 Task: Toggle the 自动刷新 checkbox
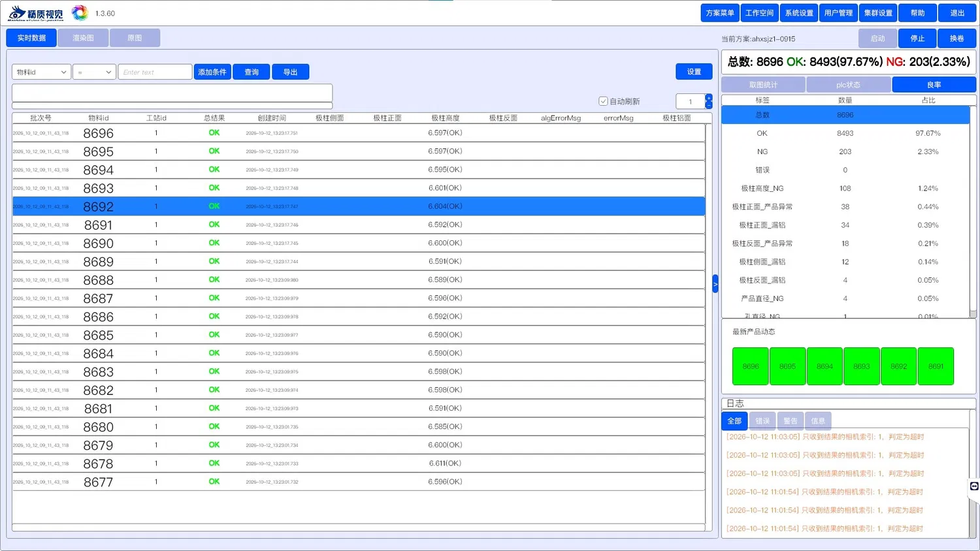point(603,101)
